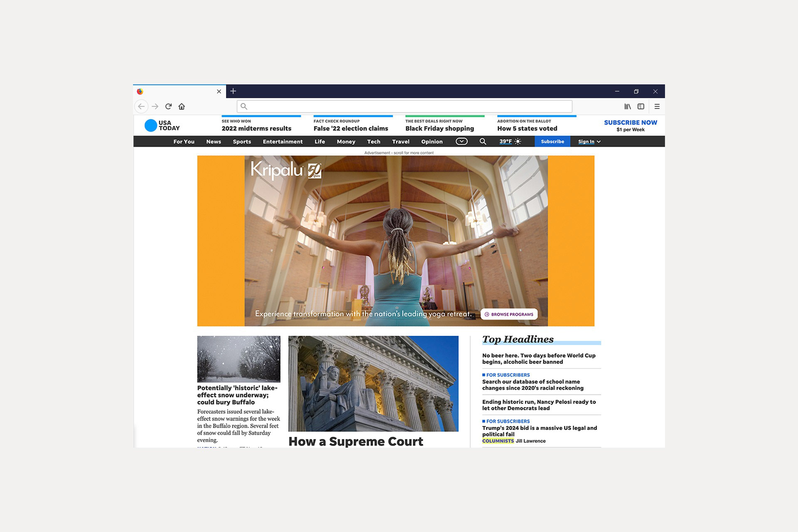Screen dimensions: 798x532
Task: Click the Jill Lawrence author name
Action: click(x=531, y=441)
